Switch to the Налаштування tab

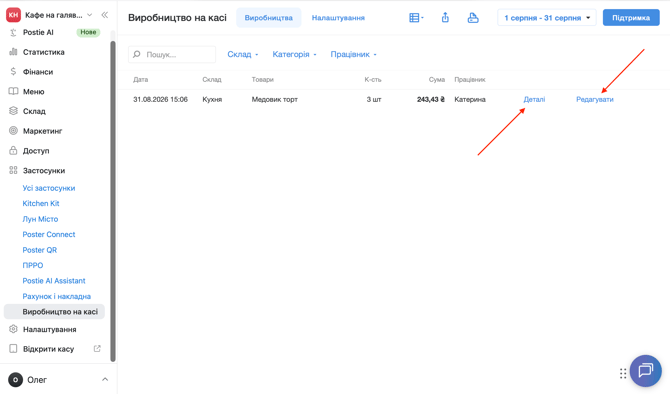(x=338, y=18)
